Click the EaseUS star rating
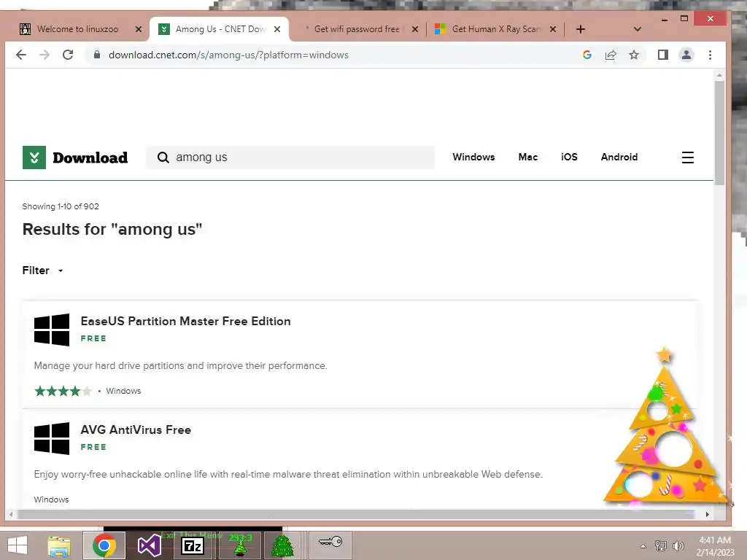This screenshot has width=747, height=560. [x=63, y=392]
